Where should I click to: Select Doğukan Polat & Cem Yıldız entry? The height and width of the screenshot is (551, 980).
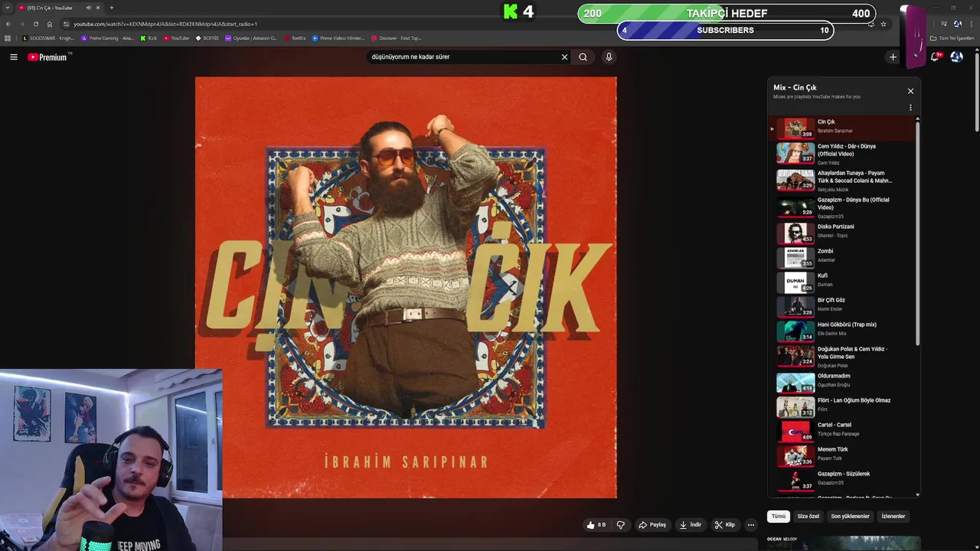tap(842, 357)
